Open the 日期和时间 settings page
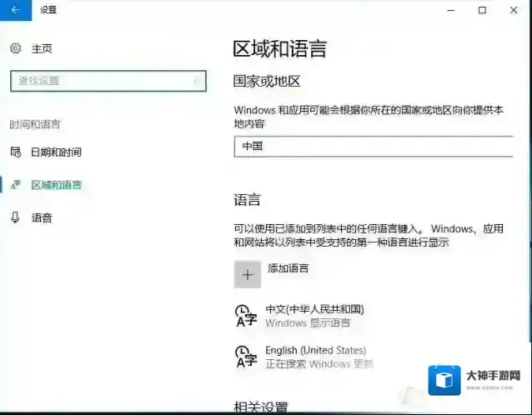 click(x=56, y=152)
